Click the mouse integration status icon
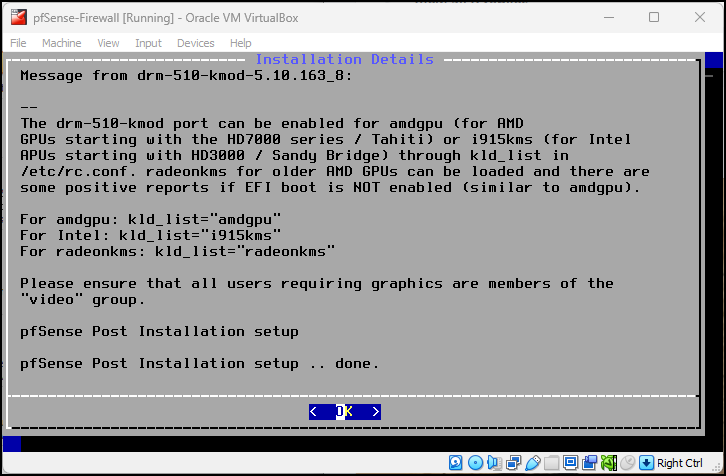This screenshot has height=476, width=726. click(627, 463)
